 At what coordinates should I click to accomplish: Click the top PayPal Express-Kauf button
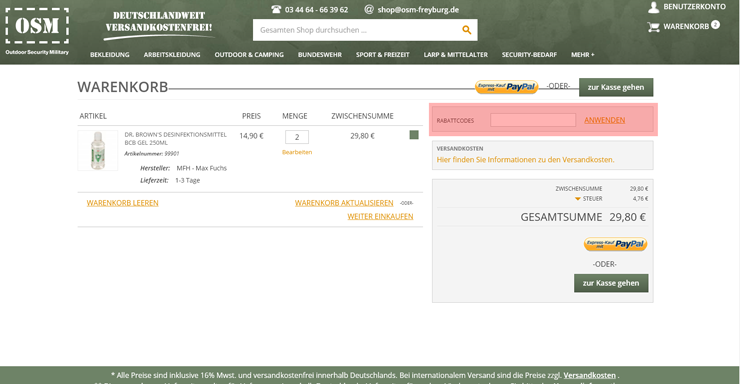coord(506,87)
